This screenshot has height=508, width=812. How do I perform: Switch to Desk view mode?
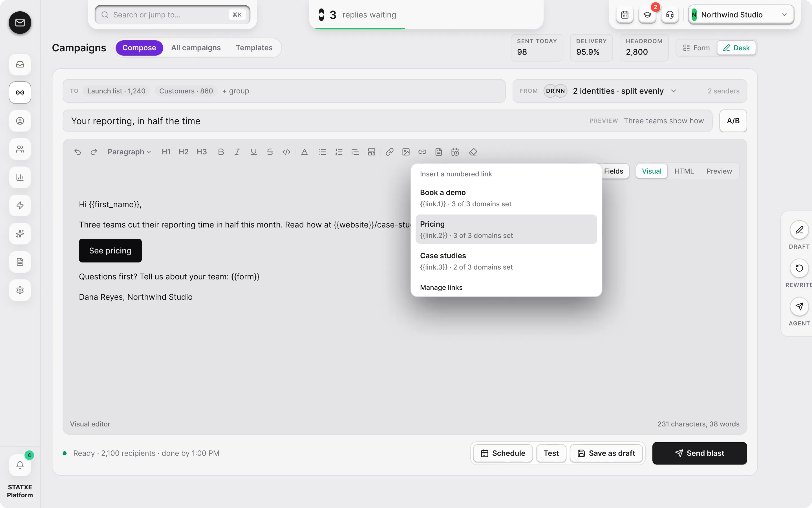coord(736,48)
